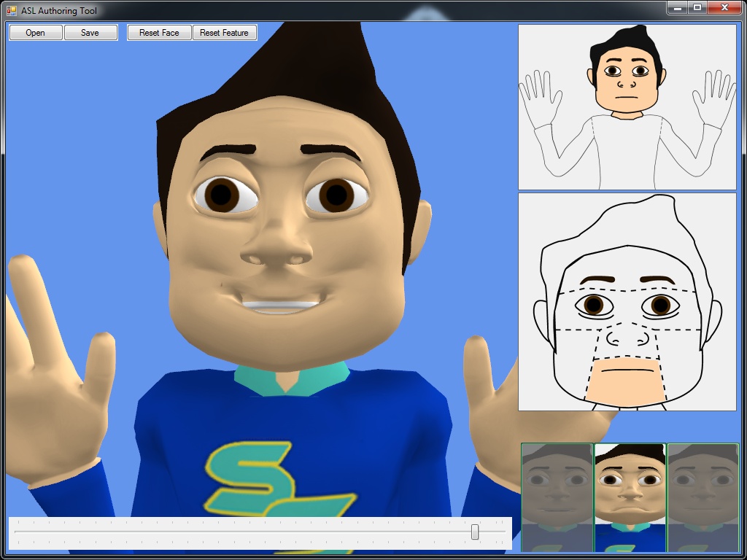
Task: Select the dimmed left face thumbnail
Action: (x=557, y=497)
